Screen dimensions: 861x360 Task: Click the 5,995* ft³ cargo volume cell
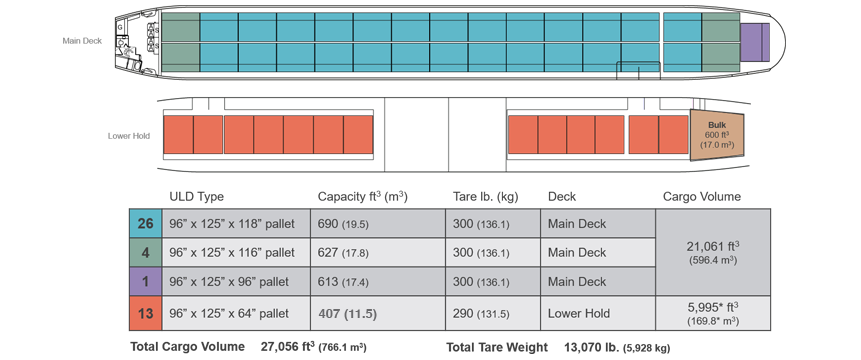click(713, 313)
